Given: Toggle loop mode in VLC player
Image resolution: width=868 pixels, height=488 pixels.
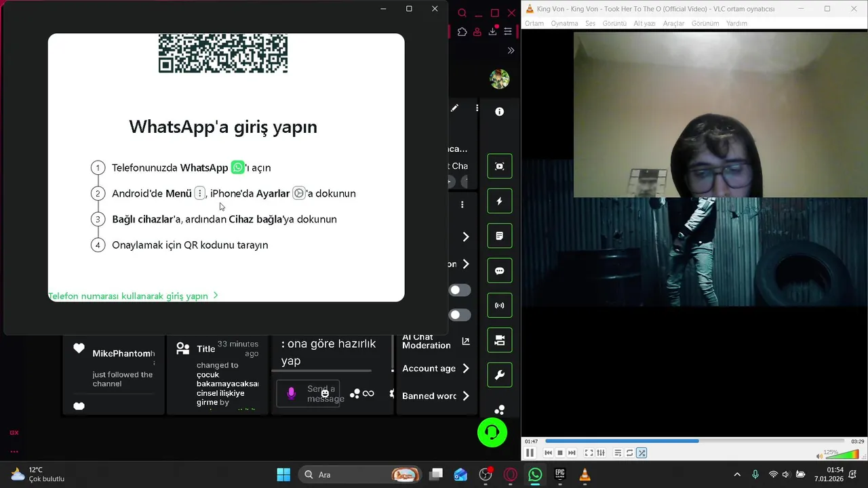Looking at the screenshot, I should (x=630, y=453).
